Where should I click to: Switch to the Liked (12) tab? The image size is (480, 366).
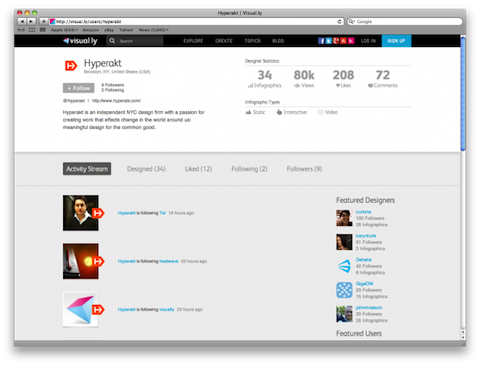point(198,169)
